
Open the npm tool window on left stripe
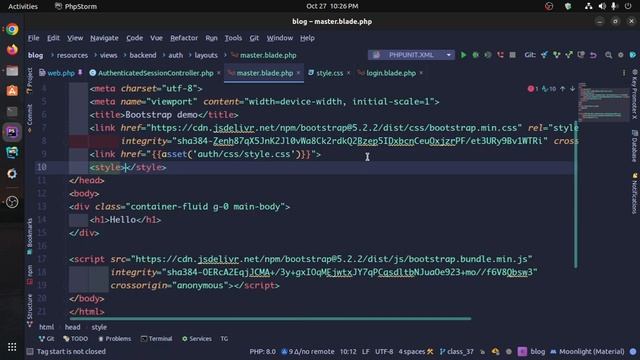(x=29, y=274)
